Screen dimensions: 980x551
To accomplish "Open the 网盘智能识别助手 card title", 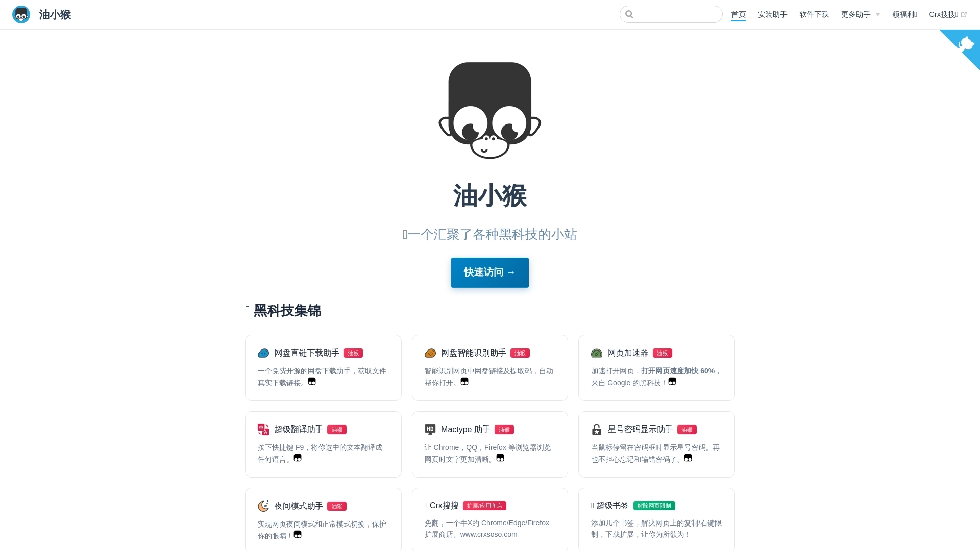I will [474, 353].
